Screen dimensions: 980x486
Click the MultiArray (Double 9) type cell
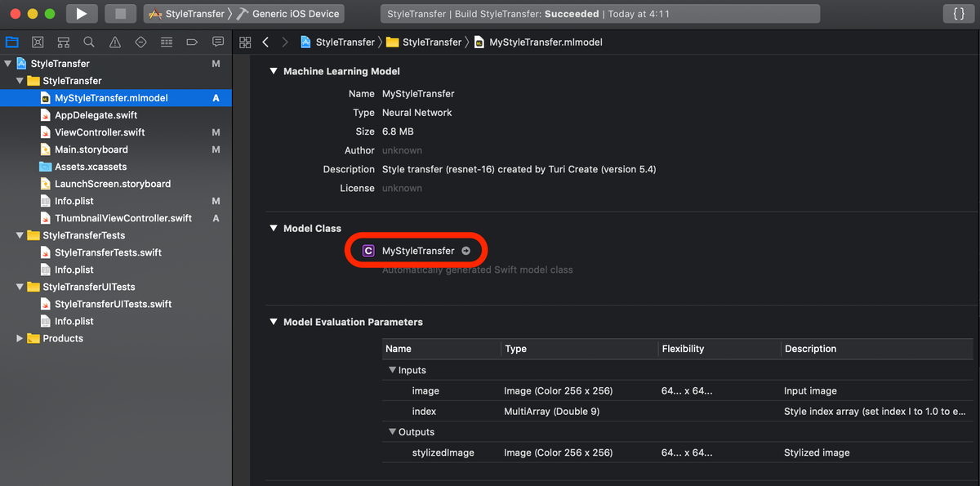(552, 412)
